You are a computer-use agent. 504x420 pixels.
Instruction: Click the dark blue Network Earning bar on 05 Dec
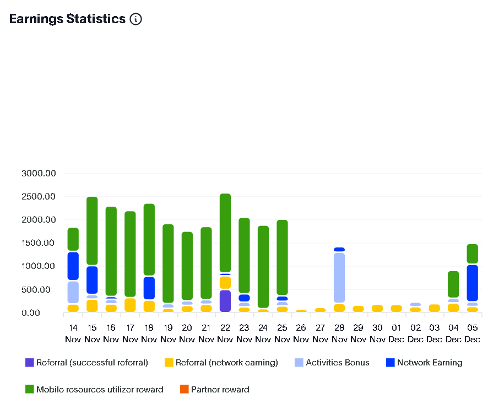point(473,283)
